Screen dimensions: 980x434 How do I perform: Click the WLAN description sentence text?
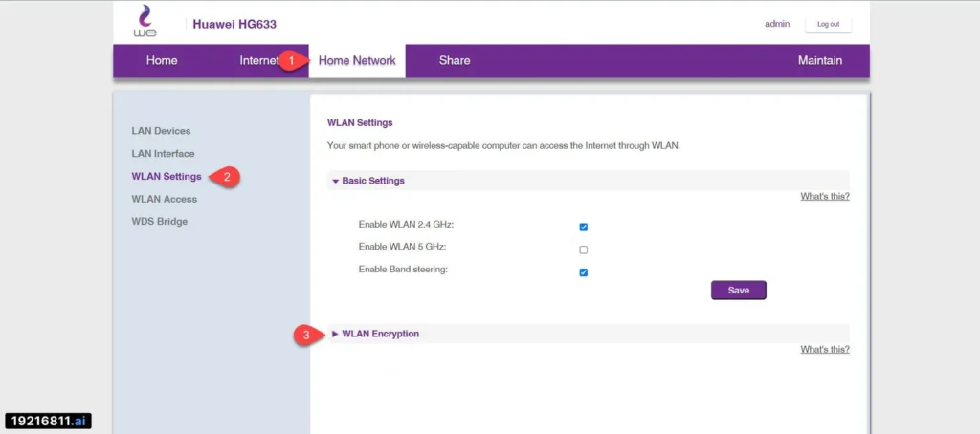click(x=503, y=146)
